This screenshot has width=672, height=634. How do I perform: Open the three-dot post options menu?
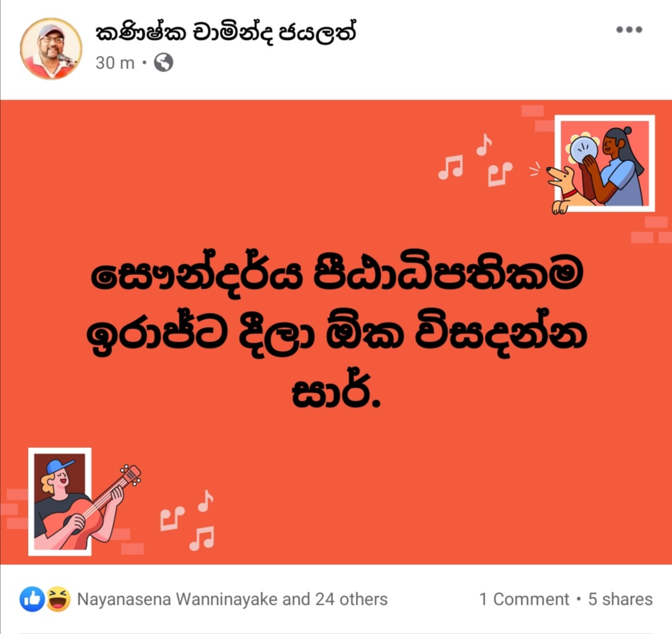tap(629, 30)
